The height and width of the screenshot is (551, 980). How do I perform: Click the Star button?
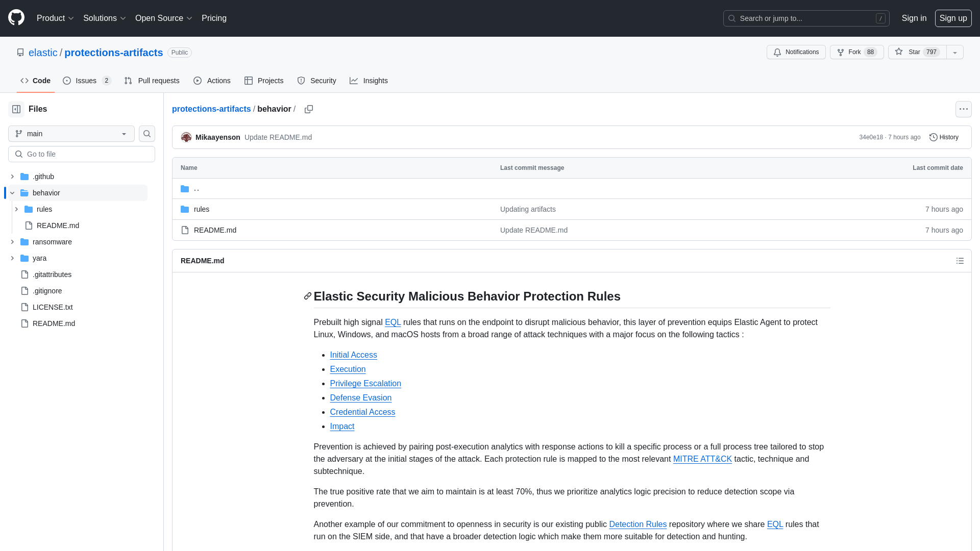click(917, 52)
